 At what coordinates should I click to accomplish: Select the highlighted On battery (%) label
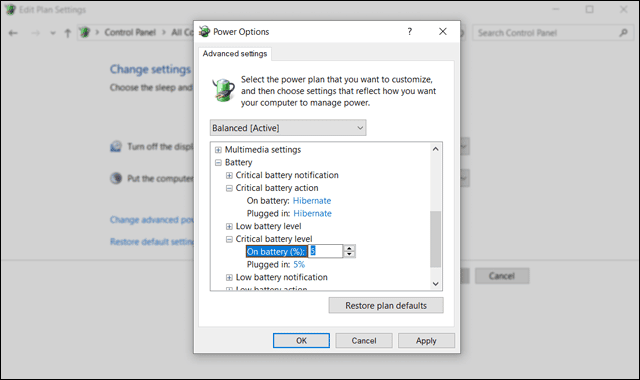276,251
